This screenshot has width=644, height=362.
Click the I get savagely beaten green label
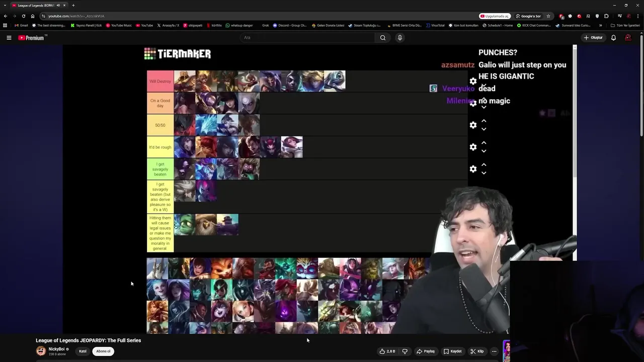[160, 169]
